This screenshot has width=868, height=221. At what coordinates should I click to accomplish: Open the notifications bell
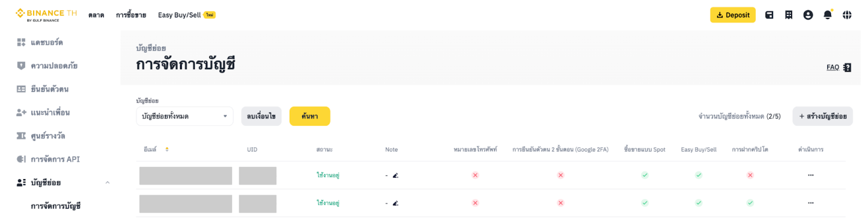click(827, 15)
